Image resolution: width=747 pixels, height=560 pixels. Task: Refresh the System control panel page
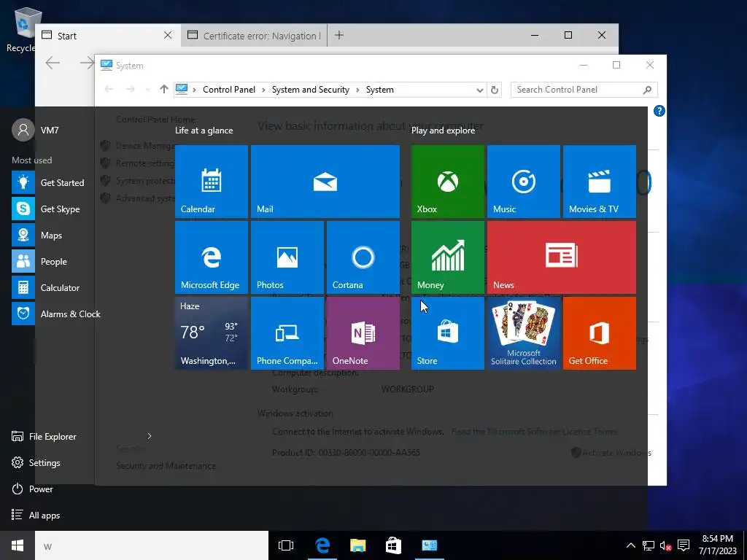(x=495, y=90)
